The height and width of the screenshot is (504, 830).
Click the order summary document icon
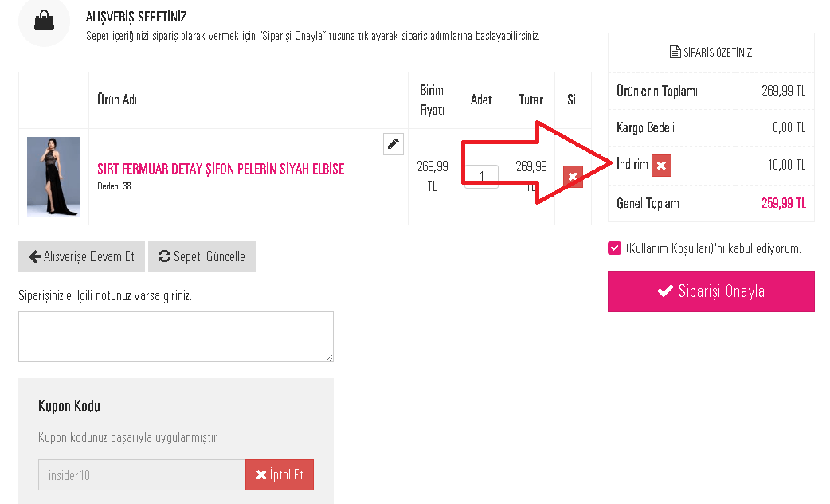pyautogui.click(x=675, y=52)
